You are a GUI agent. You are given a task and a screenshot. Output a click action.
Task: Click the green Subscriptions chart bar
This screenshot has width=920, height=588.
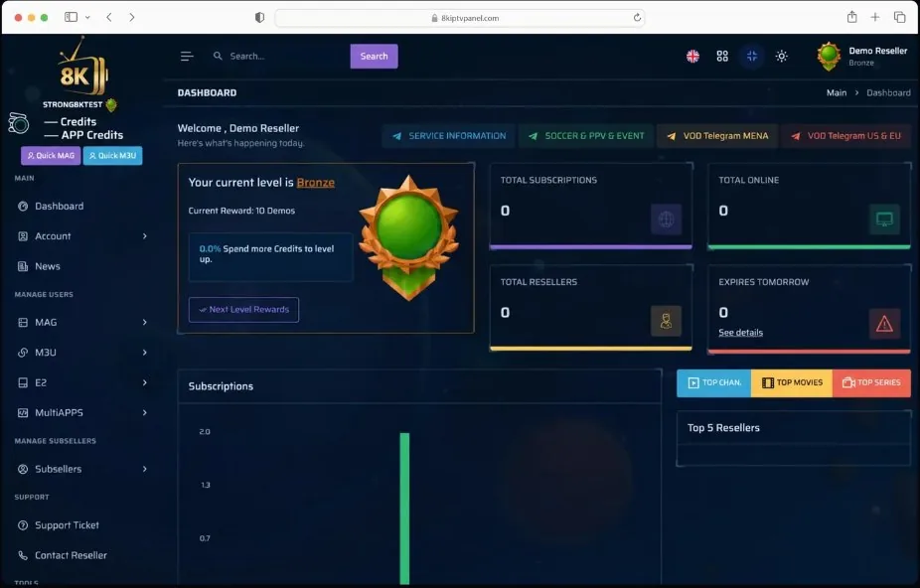[x=404, y=509]
